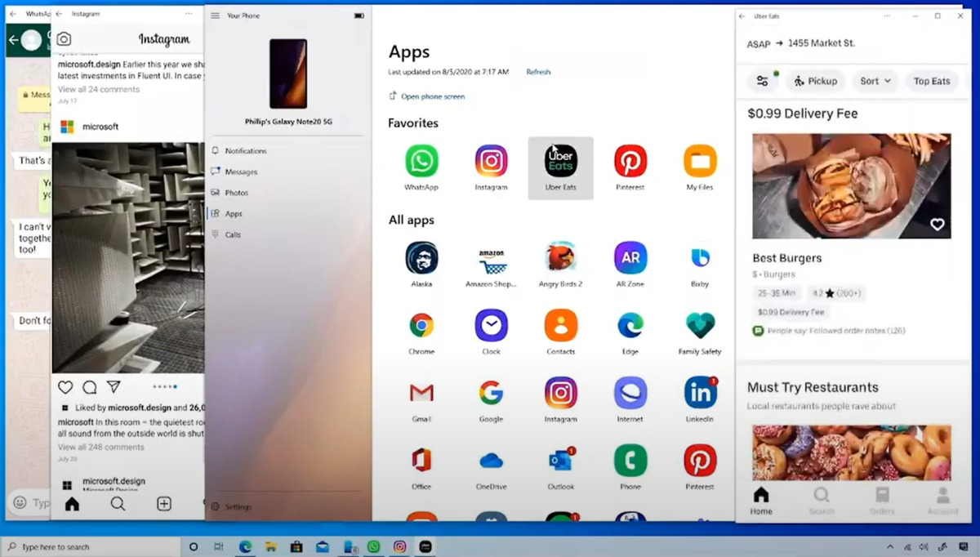Switch to Search tab in Uber Eats
The height and width of the screenshot is (557, 980).
point(822,501)
